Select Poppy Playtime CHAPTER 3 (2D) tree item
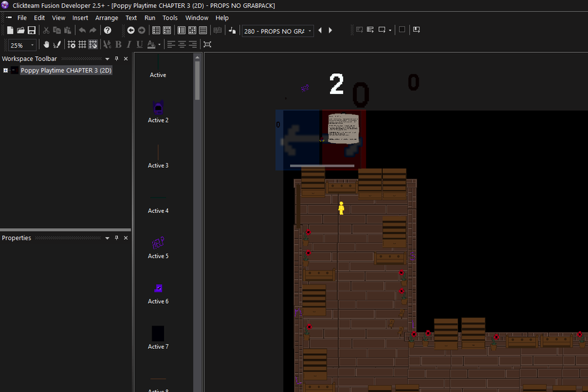 tap(66, 70)
